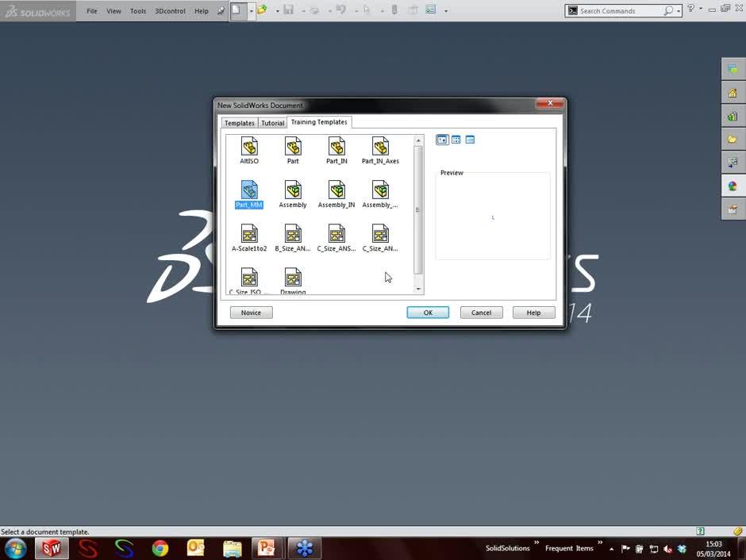This screenshot has height=560, width=746.
Task: Switch to Large Icons view
Action: pos(442,140)
